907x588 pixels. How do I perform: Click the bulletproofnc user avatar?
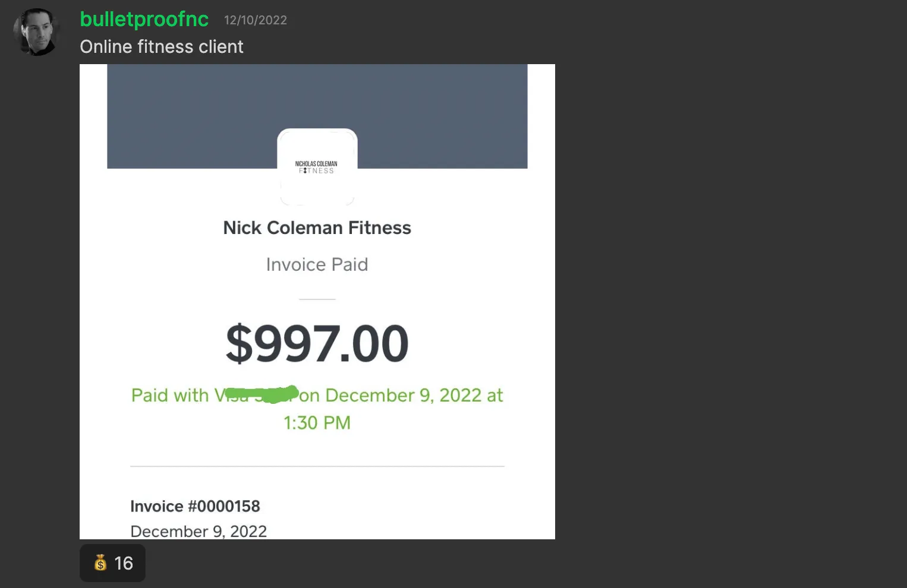click(x=37, y=32)
